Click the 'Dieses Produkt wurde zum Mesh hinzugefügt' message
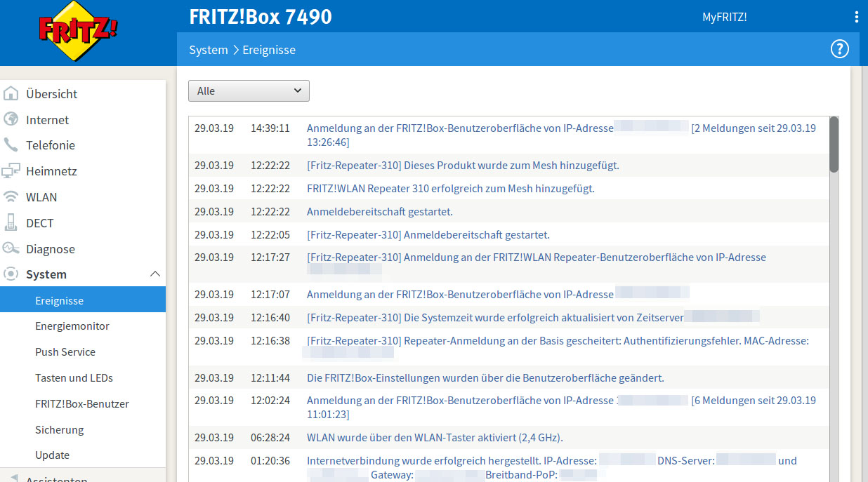 pyautogui.click(x=463, y=166)
